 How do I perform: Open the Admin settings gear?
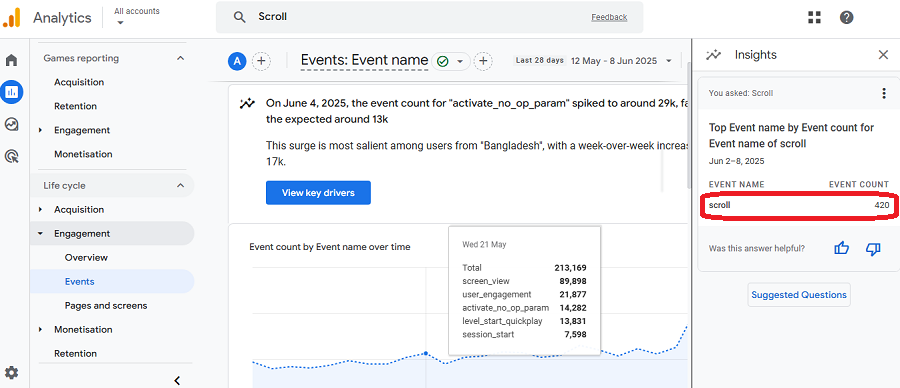[11, 373]
